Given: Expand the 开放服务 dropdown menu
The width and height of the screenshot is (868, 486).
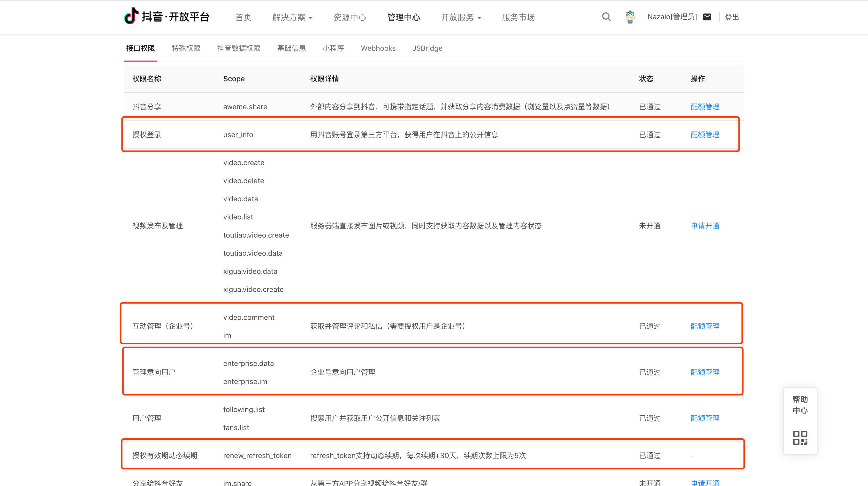Looking at the screenshot, I should click(x=461, y=17).
